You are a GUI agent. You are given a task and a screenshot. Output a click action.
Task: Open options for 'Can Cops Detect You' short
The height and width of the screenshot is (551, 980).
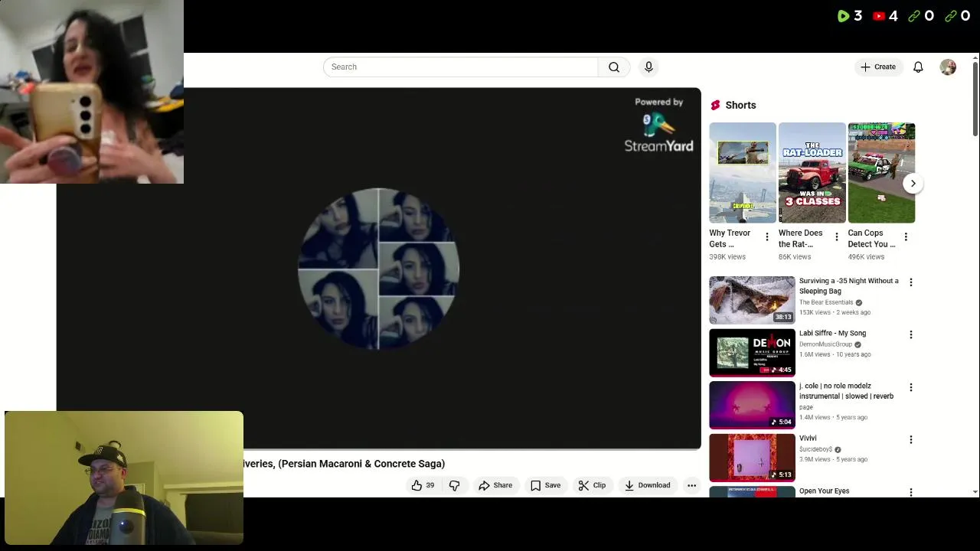click(906, 237)
